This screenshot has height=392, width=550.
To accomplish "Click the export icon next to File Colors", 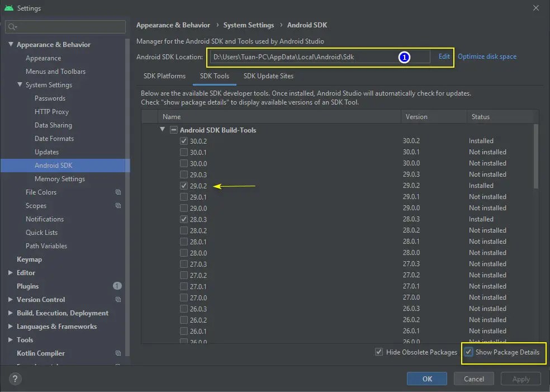I will coord(117,192).
